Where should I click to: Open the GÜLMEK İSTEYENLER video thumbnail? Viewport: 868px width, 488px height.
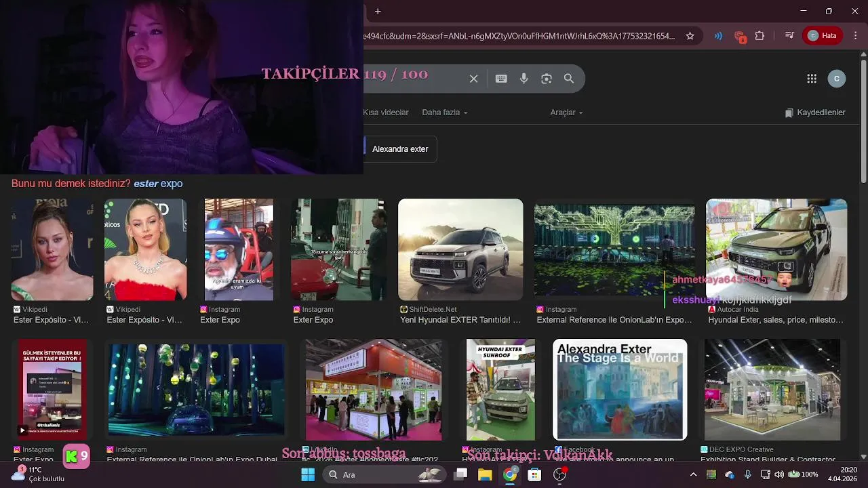52,390
